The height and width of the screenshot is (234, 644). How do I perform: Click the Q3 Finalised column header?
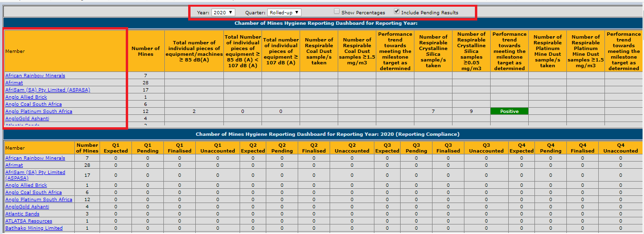[x=448, y=148]
